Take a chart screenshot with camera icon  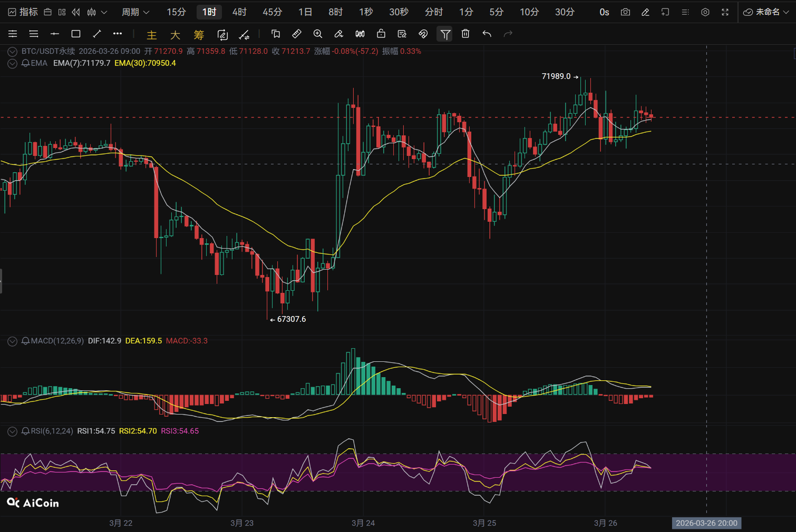(x=625, y=12)
